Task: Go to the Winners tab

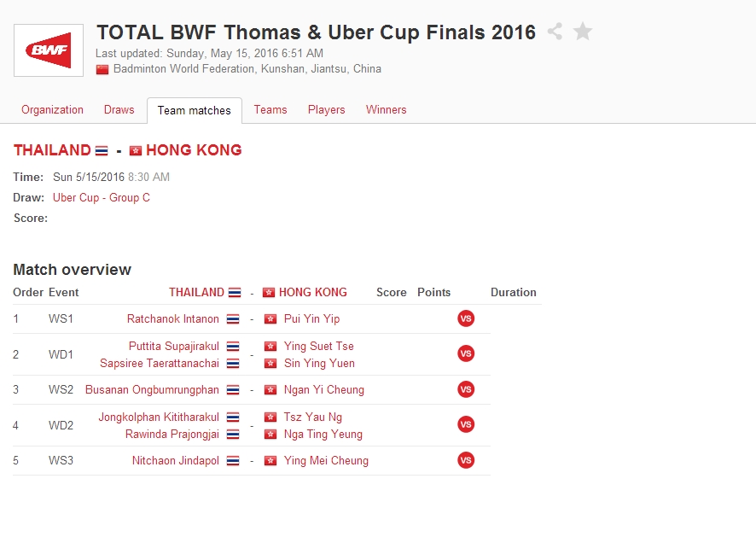Action: [386, 109]
